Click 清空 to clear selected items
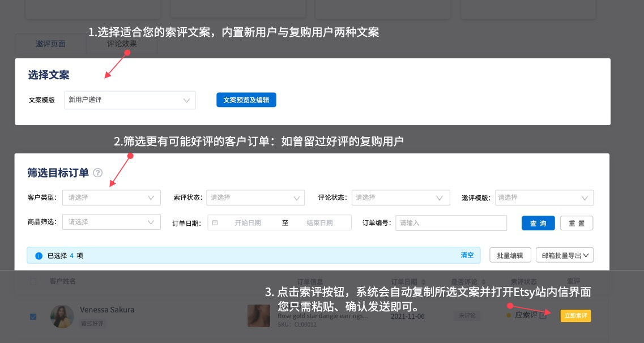The width and height of the screenshot is (644, 343). point(467,255)
